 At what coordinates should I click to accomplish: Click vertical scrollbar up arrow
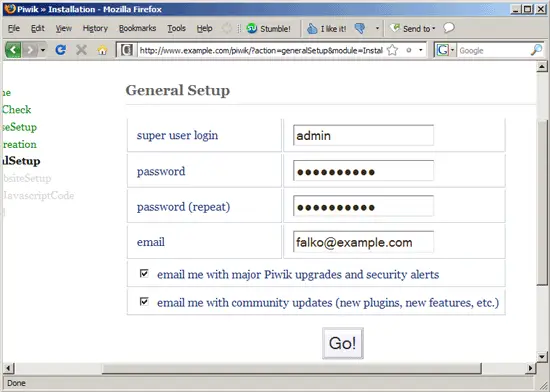tap(542, 66)
